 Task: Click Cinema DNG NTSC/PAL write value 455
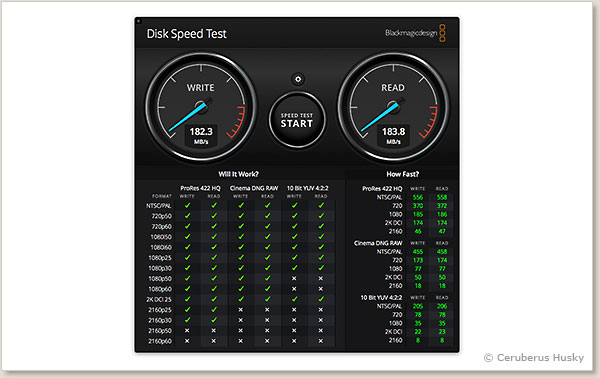[x=418, y=252]
